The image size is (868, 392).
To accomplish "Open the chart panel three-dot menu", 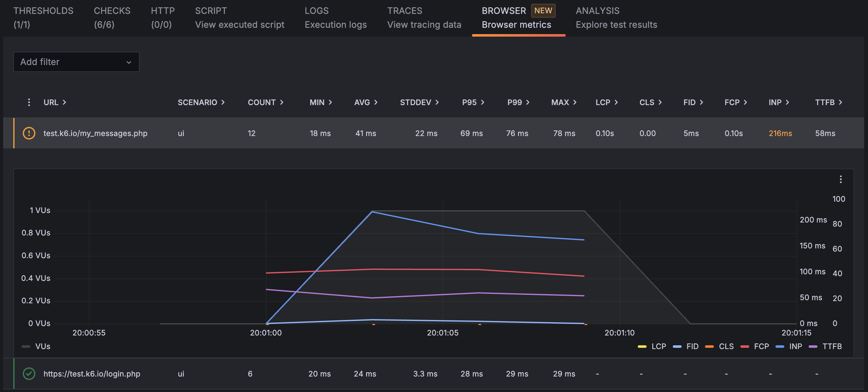I will [841, 179].
